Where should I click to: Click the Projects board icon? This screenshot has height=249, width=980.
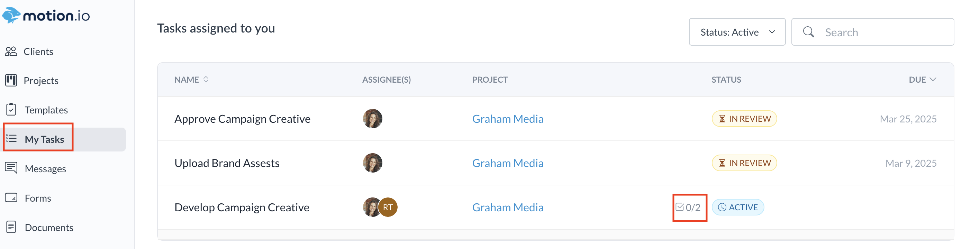[x=11, y=80]
